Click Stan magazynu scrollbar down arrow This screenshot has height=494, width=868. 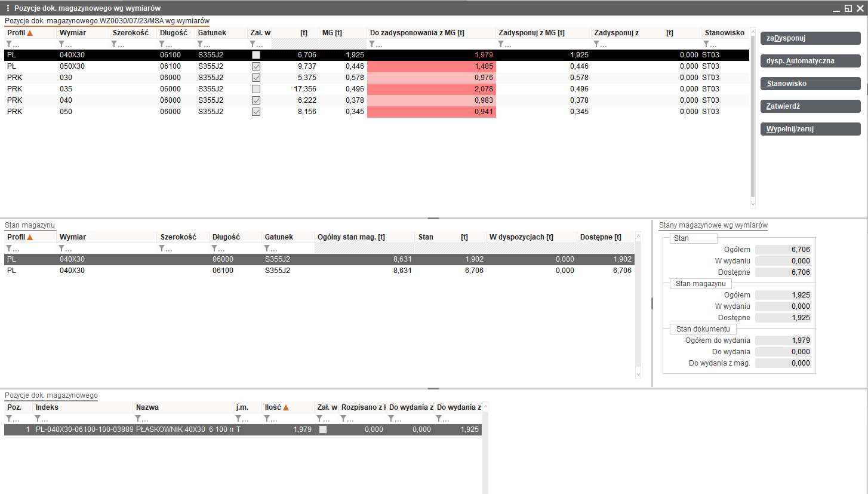coord(638,374)
